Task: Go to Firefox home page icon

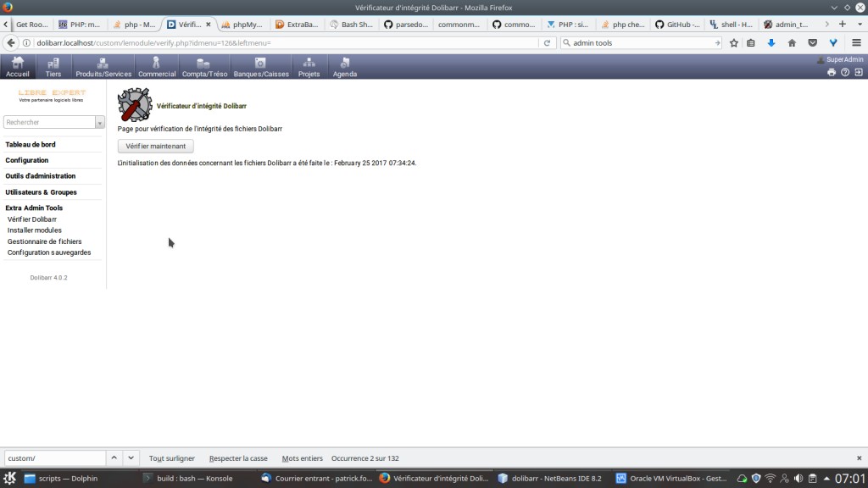Action: click(793, 42)
